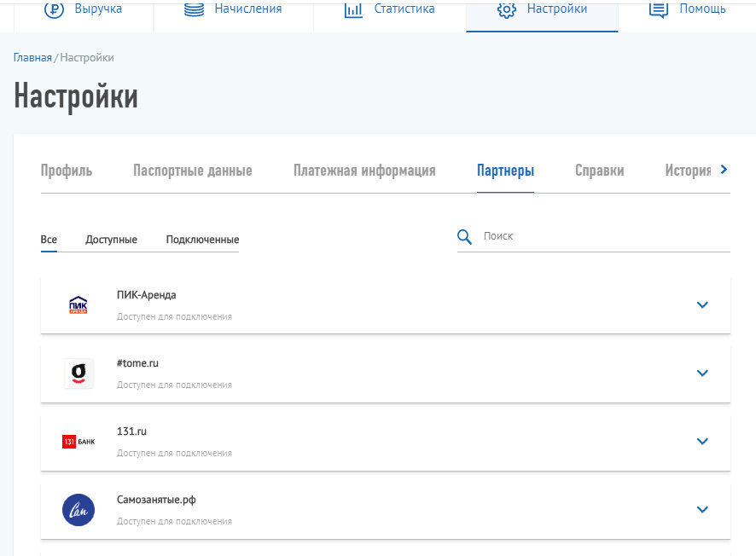Click the ruble icon next to Выручка

tap(54, 9)
